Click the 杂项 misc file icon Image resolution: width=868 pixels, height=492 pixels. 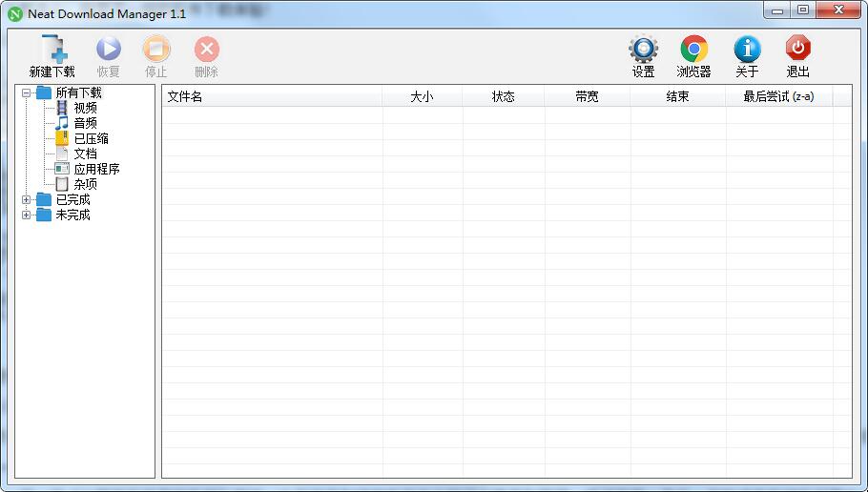pyautogui.click(x=62, y=184)
